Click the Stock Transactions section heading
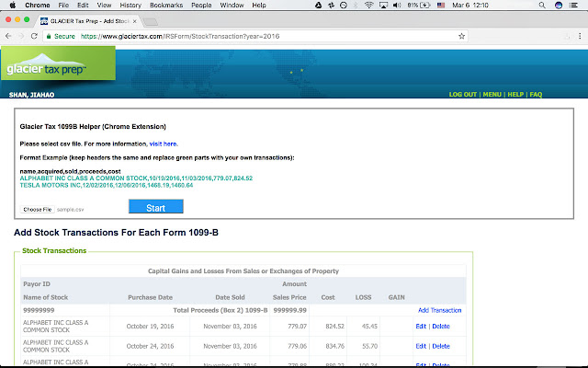The height and width of the screenshot is (368, 588). point(54,251)
